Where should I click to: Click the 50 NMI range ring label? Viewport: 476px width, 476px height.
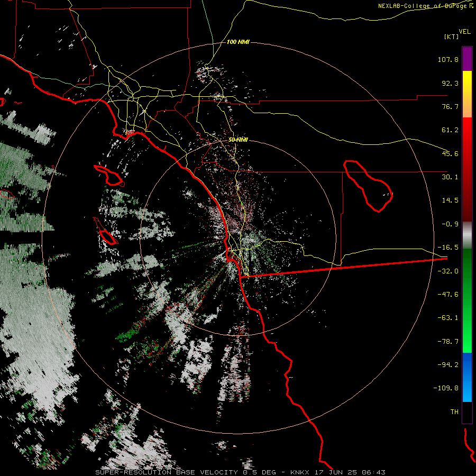[238, 140]
